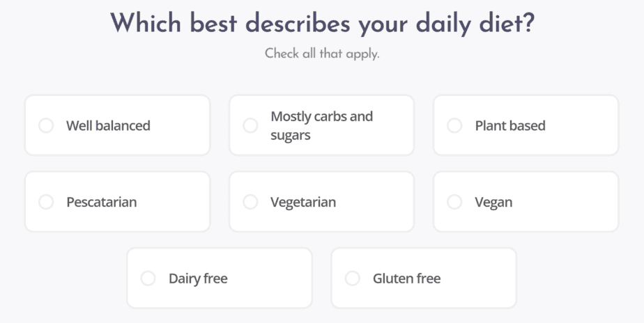The image size is (644, 323).
Task: Click the word 'sugars' in the carbs option
Action: click(291, 135)
